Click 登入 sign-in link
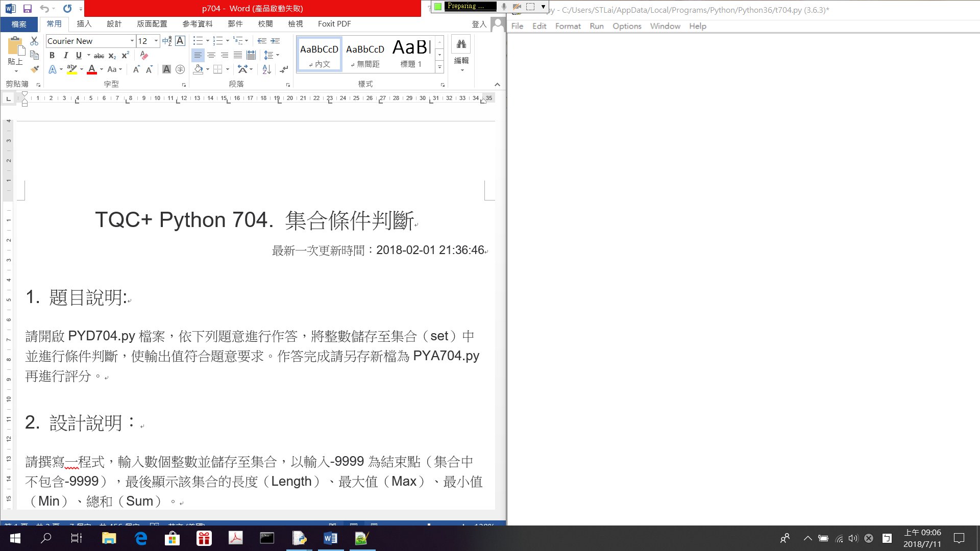This screenshot has width=980, height=551. point(479,24)
